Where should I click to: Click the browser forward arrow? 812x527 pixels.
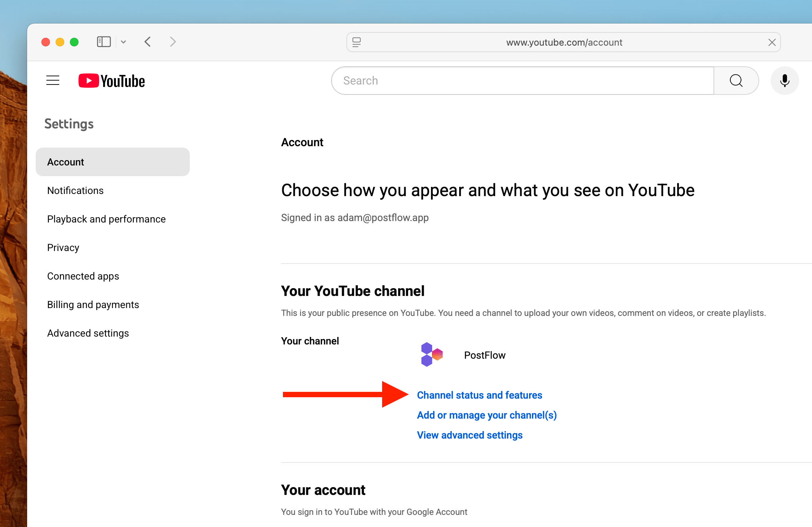(173, 42)
